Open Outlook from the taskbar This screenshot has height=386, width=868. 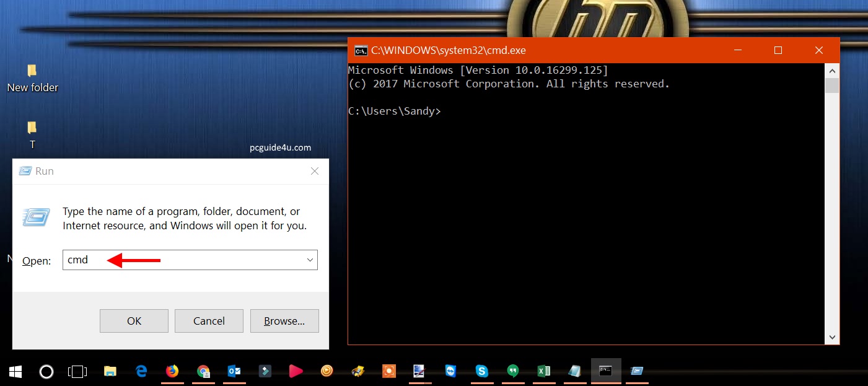(234, 371)
